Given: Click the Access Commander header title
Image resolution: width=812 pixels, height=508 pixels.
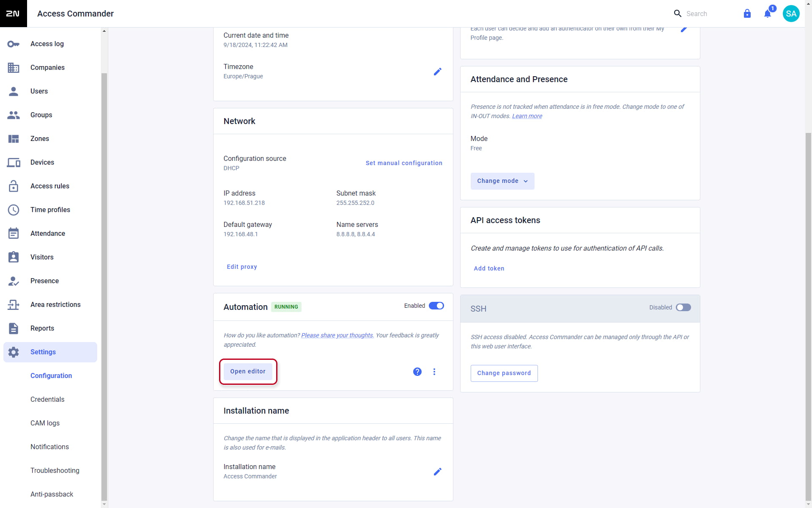Looking at the screenshot, I should click(x=75, y=14).
